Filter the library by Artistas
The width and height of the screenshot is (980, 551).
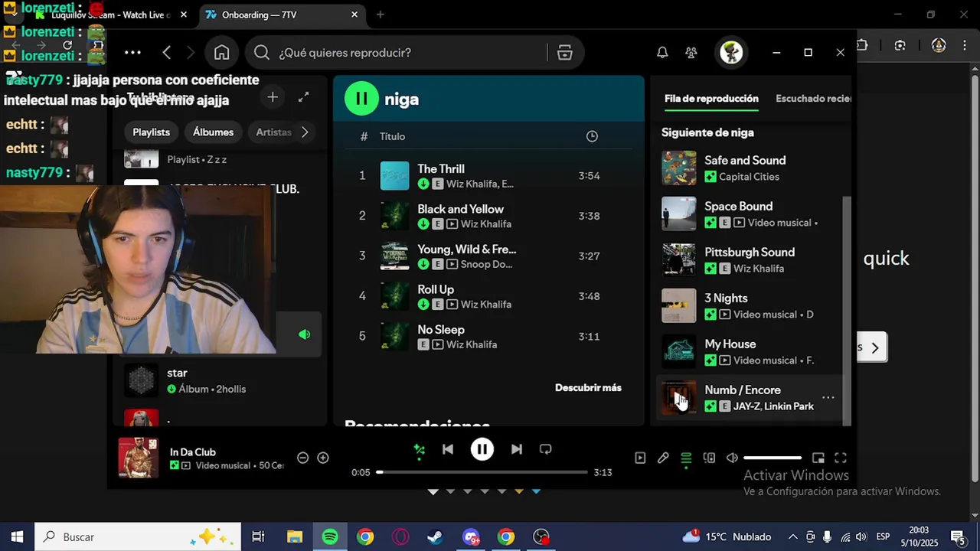tap(273, 132)
